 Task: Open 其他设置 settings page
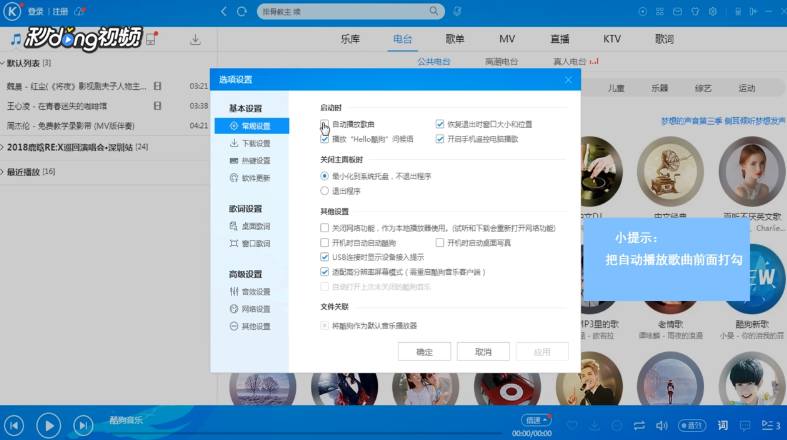[x=251, y=326]
